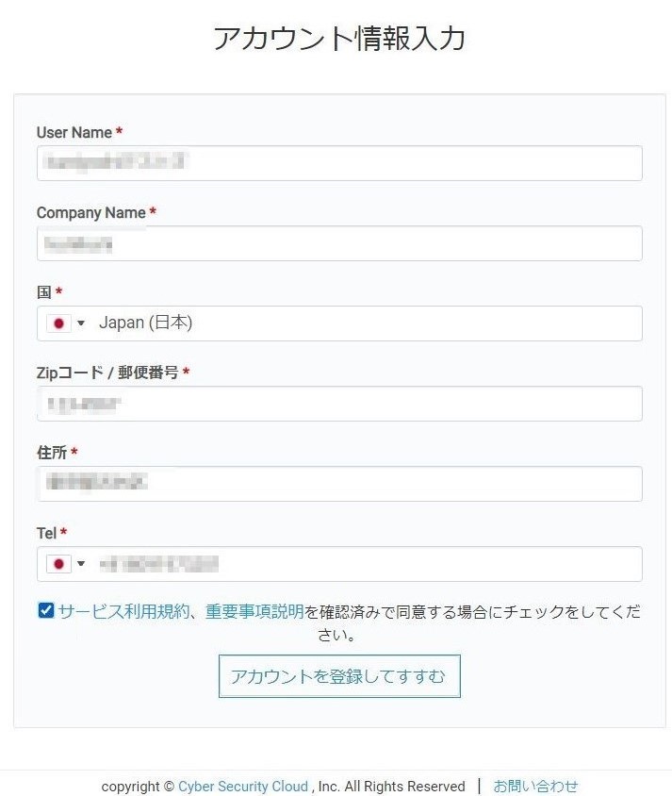This screenshot has height=796, width=672.
Task: Click the Company Name input field
Action: (339, 243)
